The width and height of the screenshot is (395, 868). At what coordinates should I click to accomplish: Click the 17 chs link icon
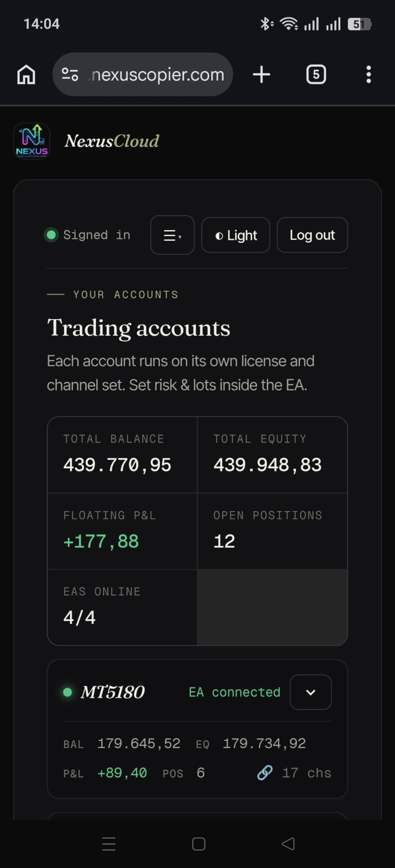pos(265,773)
